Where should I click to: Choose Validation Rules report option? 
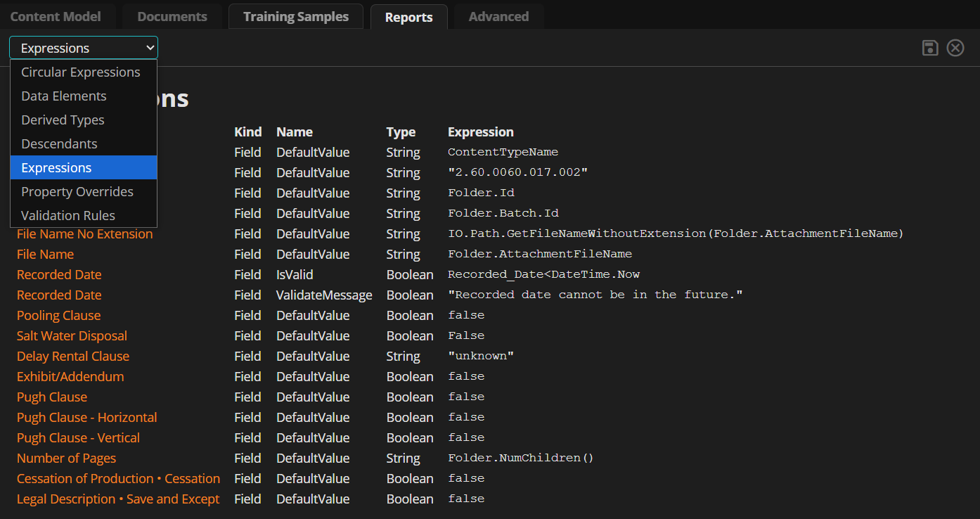[68, 216]
